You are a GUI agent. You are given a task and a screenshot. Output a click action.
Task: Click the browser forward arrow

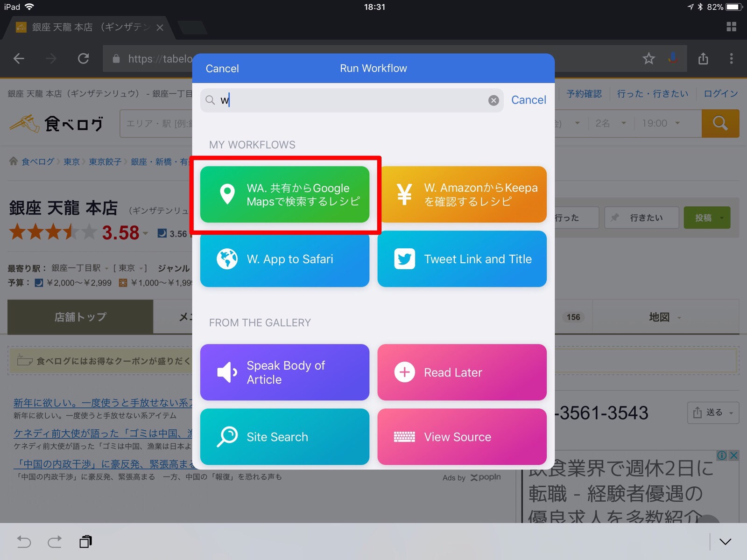tap(51, 58)
